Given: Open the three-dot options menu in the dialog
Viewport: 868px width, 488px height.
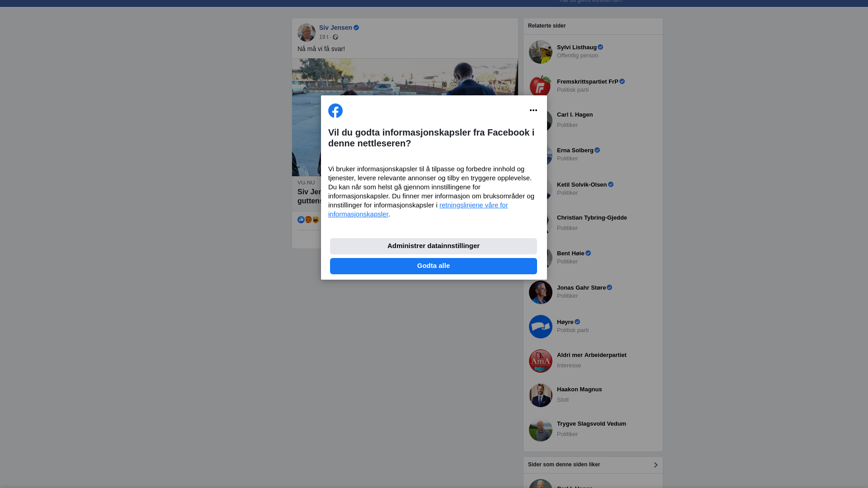Looking at the screenshot, I should [x=533, y=110].
